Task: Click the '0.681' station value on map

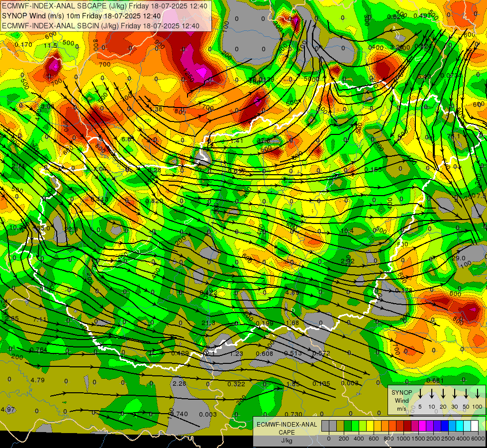Action: tap(435, 380)
